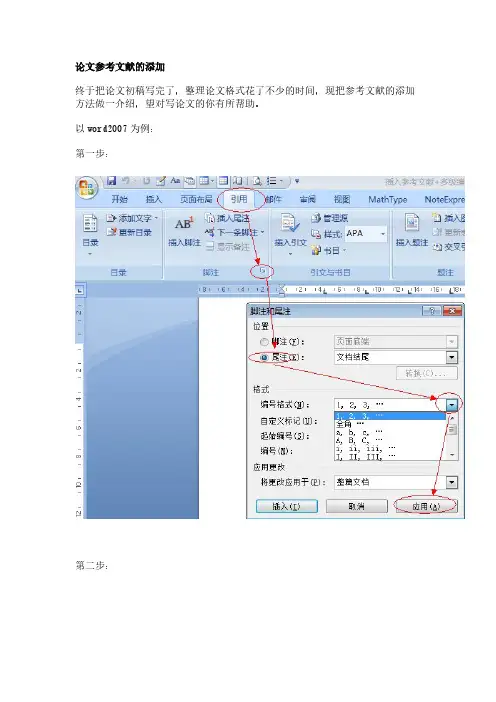
Task: Open the 引用 References tab
Action: click(x=239, y=199)
